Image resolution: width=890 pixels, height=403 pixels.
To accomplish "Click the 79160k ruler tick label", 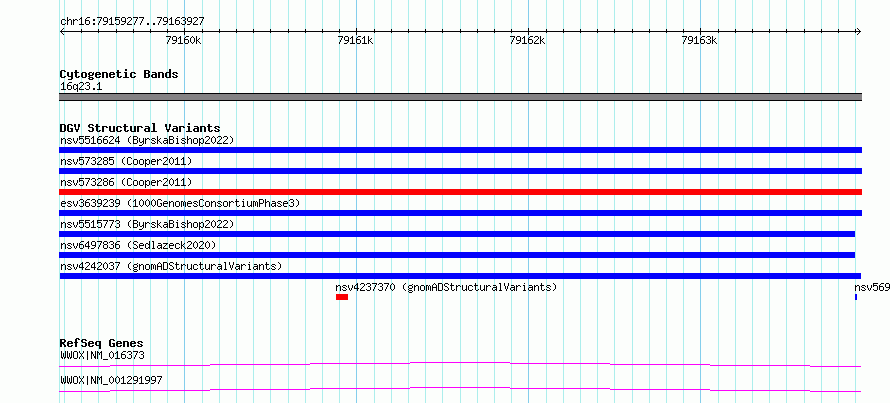I will 183,40.
